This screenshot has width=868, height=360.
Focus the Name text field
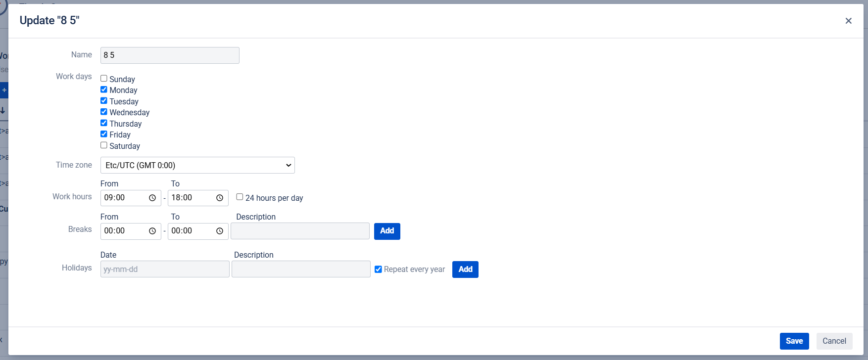coord(170,55)
